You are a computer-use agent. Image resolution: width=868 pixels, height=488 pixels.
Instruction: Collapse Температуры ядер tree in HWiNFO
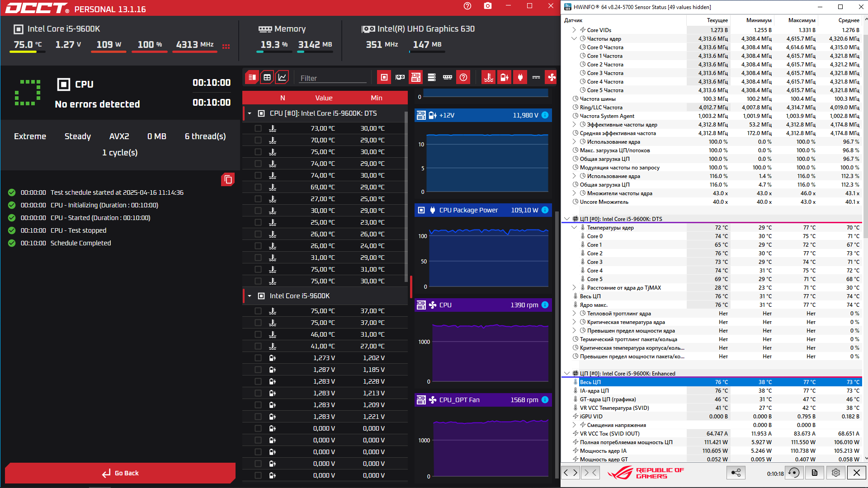(574, 228)
